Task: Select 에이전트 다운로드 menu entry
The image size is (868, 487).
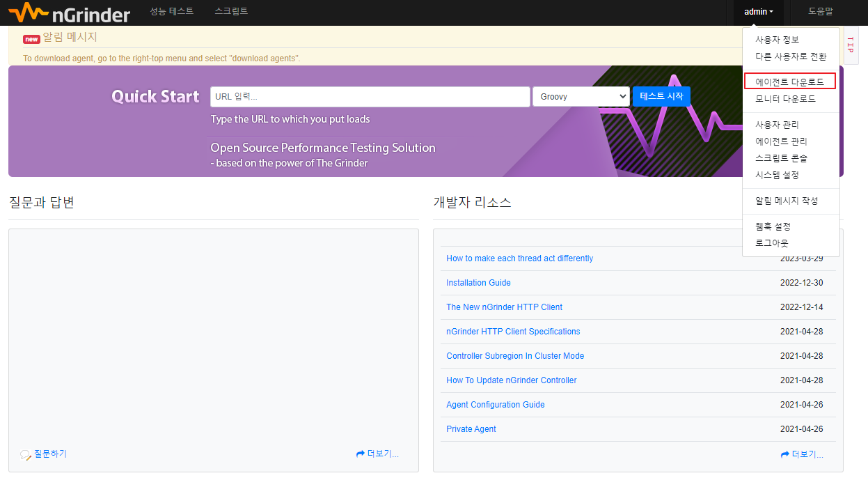Action: pos(791,82)
